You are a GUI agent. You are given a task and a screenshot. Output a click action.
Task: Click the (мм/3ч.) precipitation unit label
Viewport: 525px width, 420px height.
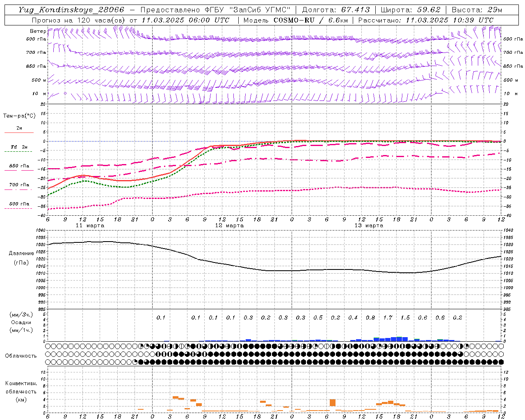pyautogui.click(x=21, y=315)
